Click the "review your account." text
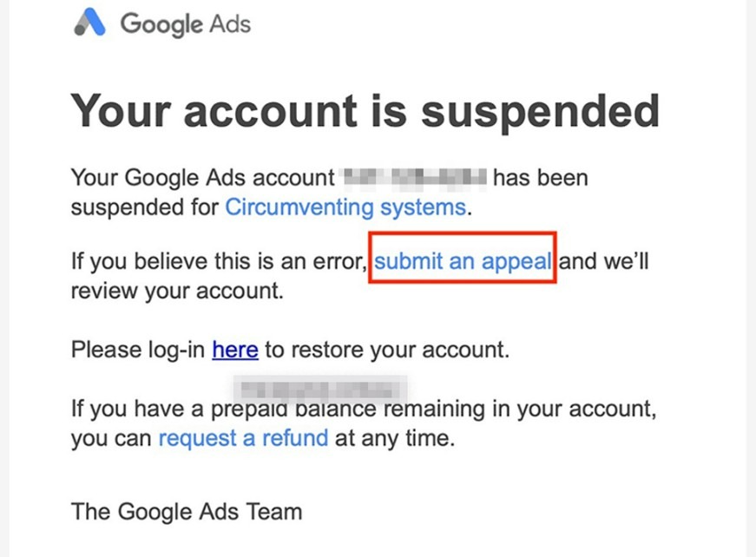 click(177, 290)
